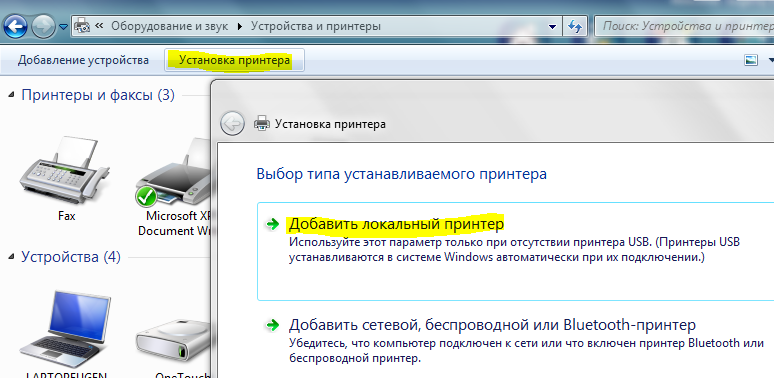Click the printer icon in the address bar
The height and width of the screenshot is (378, 774).
[x=83, y=26]
